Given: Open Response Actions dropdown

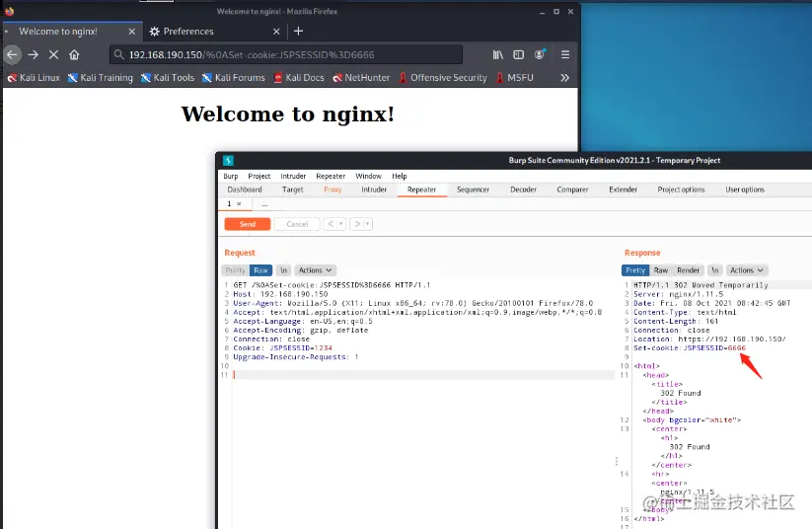Looking at the screenshot, I should (x=746, y=270).
